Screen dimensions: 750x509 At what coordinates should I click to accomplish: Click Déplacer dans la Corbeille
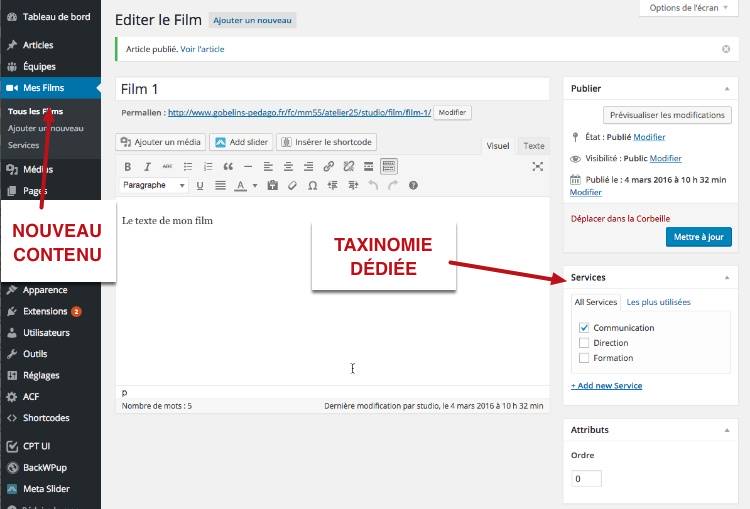620,219
